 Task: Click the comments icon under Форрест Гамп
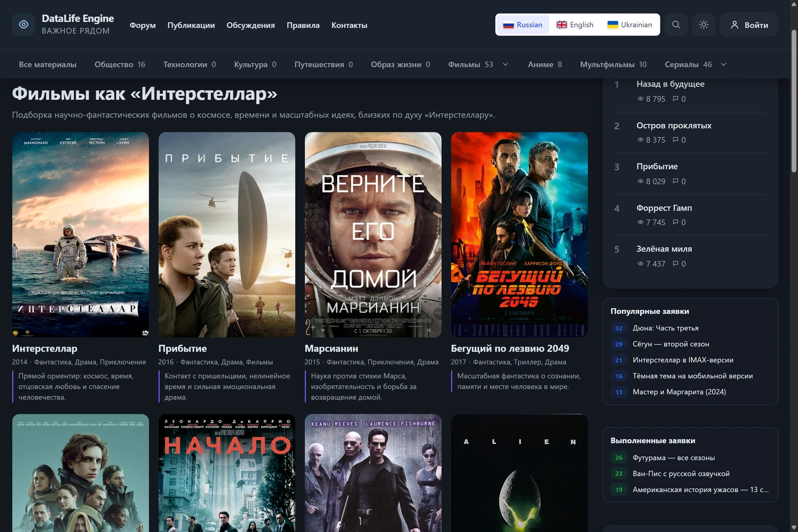[x=675, y=222]
